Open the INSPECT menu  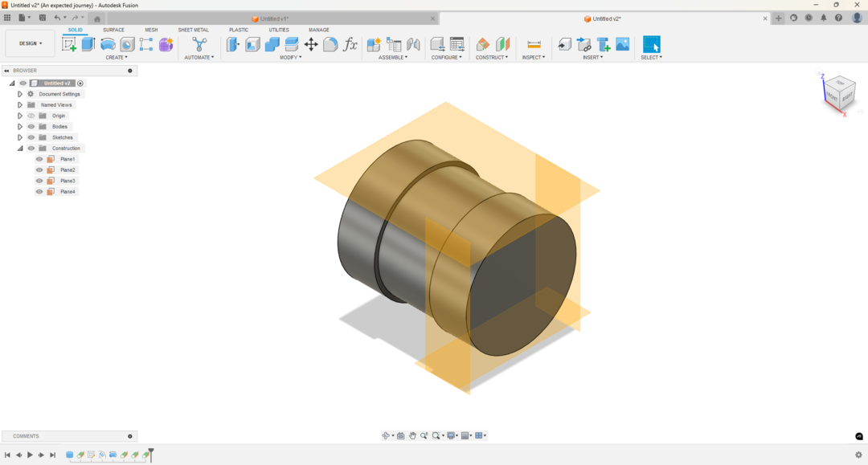(534, 58)
